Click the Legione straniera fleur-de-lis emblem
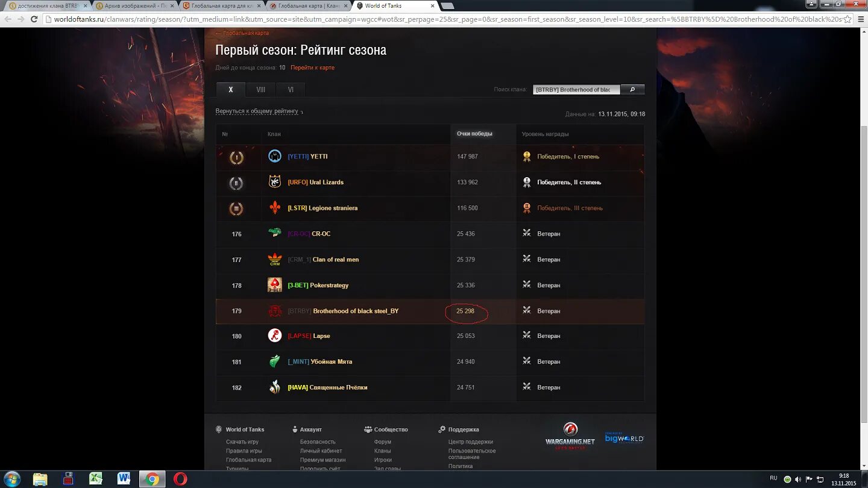This screenshot has height=488, width=868. point(275,207)
